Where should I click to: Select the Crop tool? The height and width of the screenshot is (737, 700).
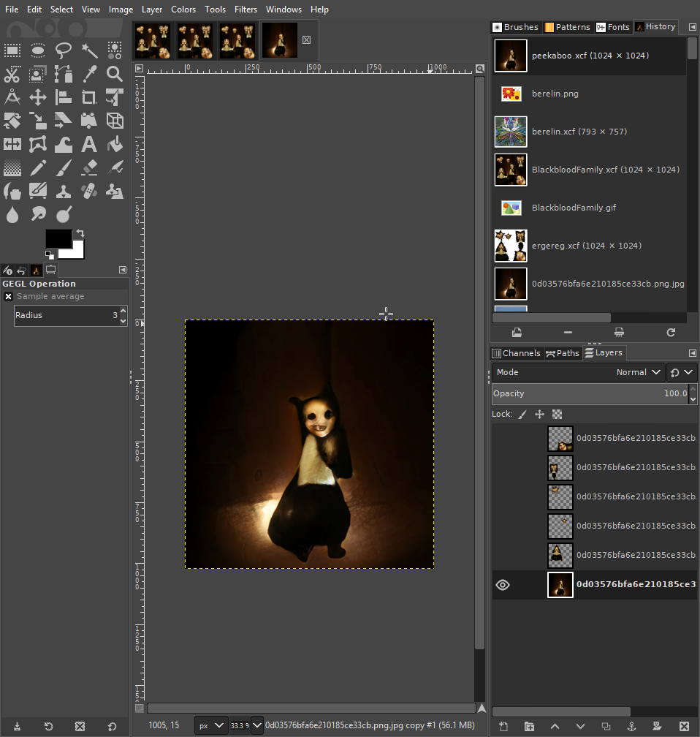[89, 97]
